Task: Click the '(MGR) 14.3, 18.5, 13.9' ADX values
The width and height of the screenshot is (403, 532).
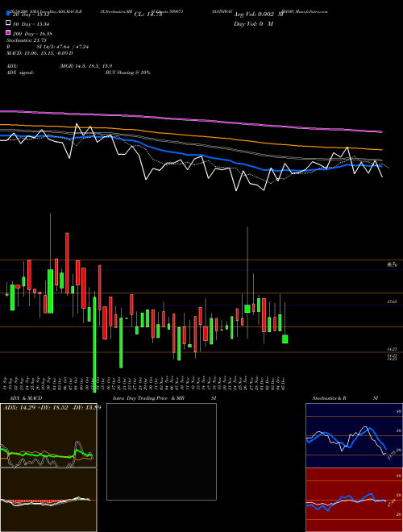Action: coord(85,66)
